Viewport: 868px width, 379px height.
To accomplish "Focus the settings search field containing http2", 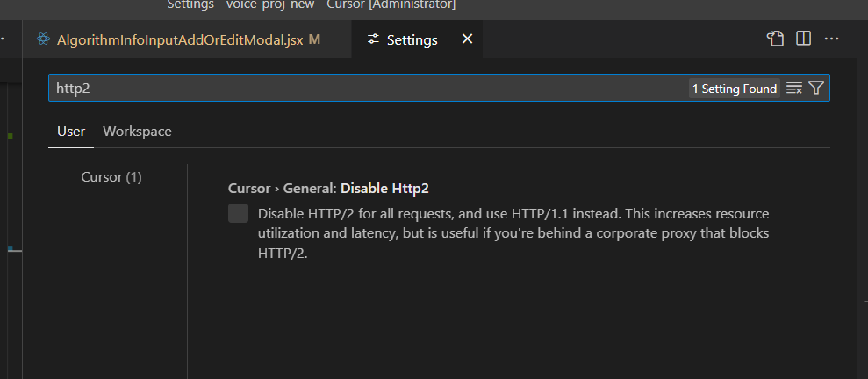I will 368,88.
